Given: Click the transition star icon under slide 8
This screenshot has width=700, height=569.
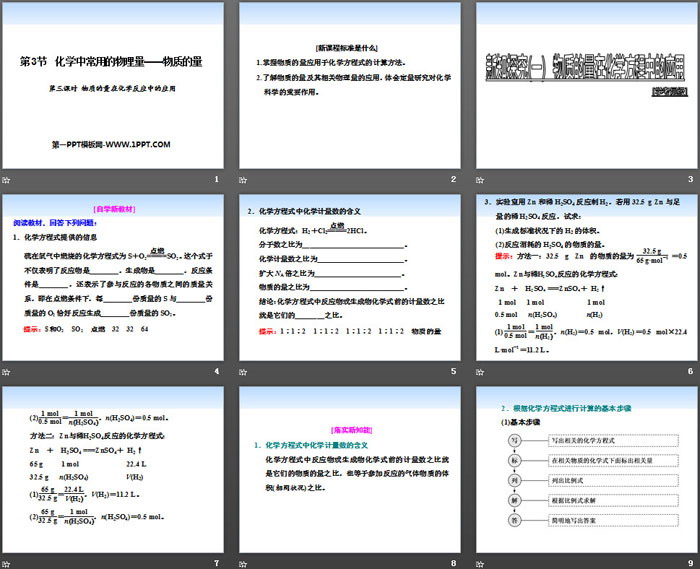Looking at the screenshot, I should pyautogui.click(x=245, y=563).
